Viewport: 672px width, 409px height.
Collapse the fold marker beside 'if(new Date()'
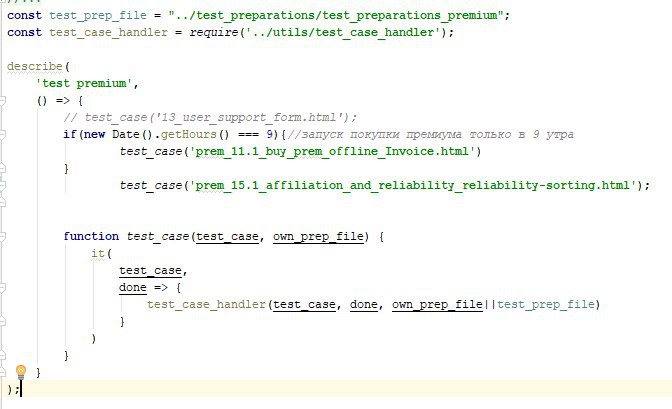point(2,135)
